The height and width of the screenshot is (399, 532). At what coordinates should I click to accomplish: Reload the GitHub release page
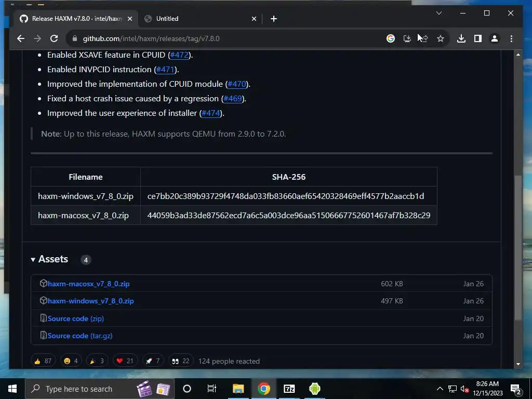[x=54, y=38]
